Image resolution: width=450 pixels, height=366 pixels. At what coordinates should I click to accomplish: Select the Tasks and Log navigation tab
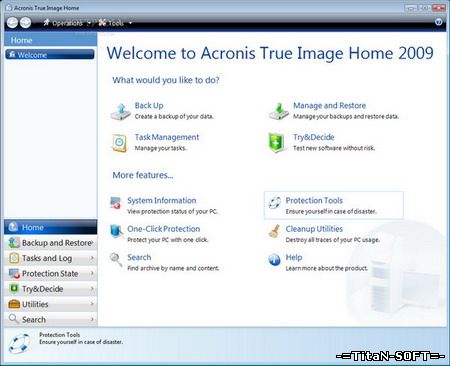51,258
